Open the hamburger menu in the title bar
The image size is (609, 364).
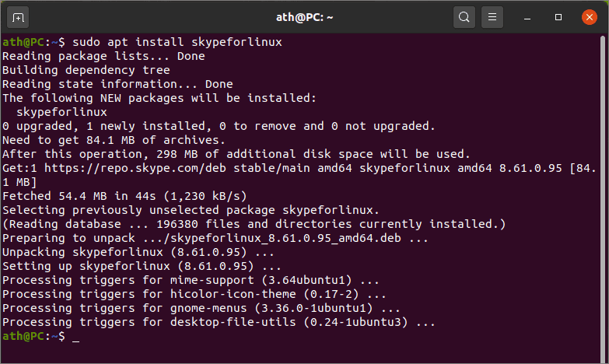click(492, 17)
